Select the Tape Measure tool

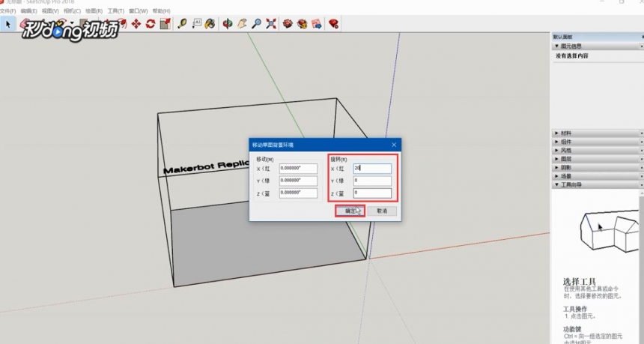click(x=182, y=24)
